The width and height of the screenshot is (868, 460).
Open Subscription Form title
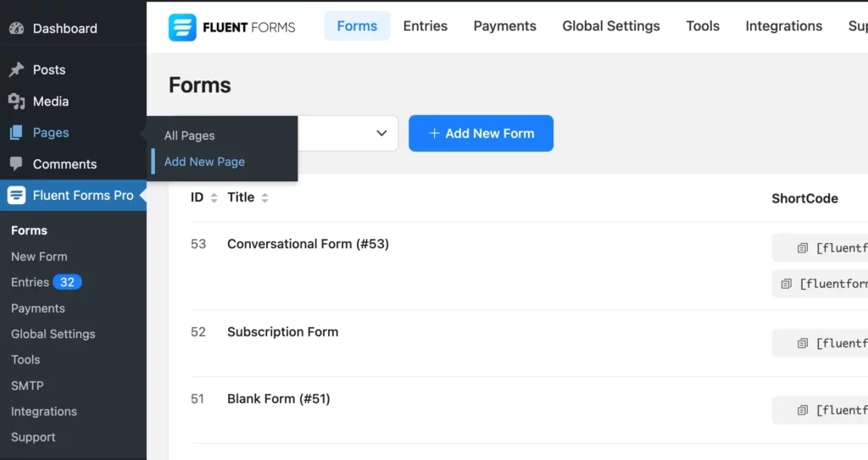pos(282,331)
